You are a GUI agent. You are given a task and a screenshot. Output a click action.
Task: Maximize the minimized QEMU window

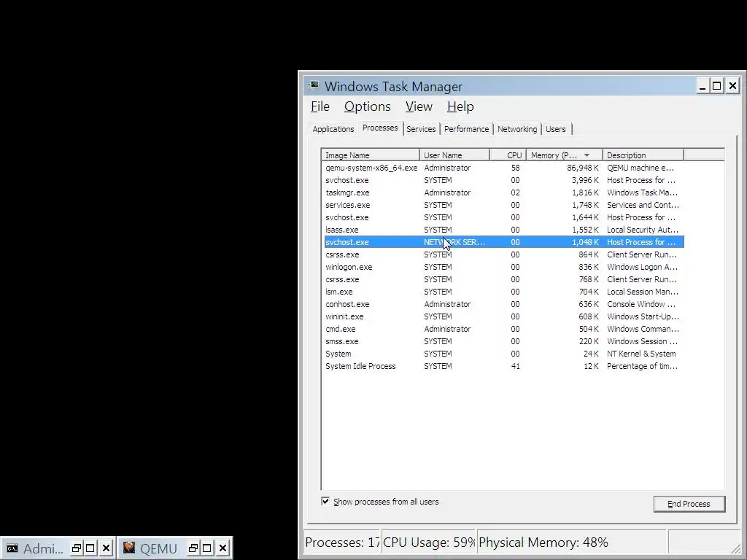pos(207,548)
